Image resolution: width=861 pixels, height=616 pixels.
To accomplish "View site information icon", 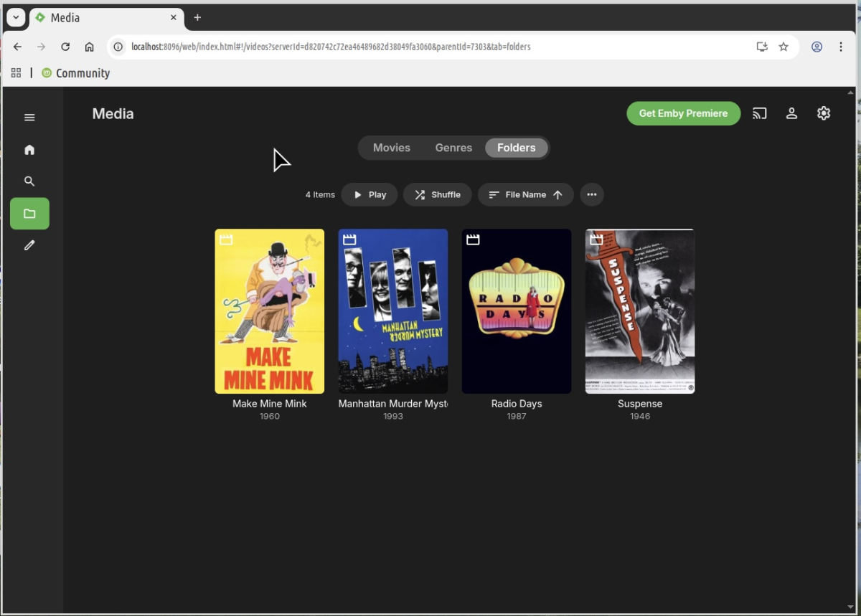I will coord(118,47).
